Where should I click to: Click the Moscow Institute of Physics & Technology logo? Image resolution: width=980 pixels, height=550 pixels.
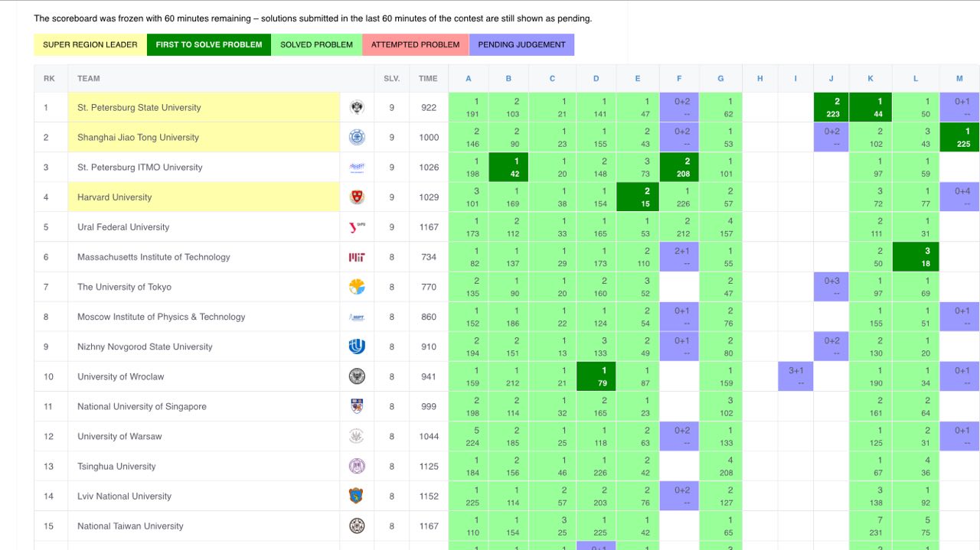coord(357,317)
